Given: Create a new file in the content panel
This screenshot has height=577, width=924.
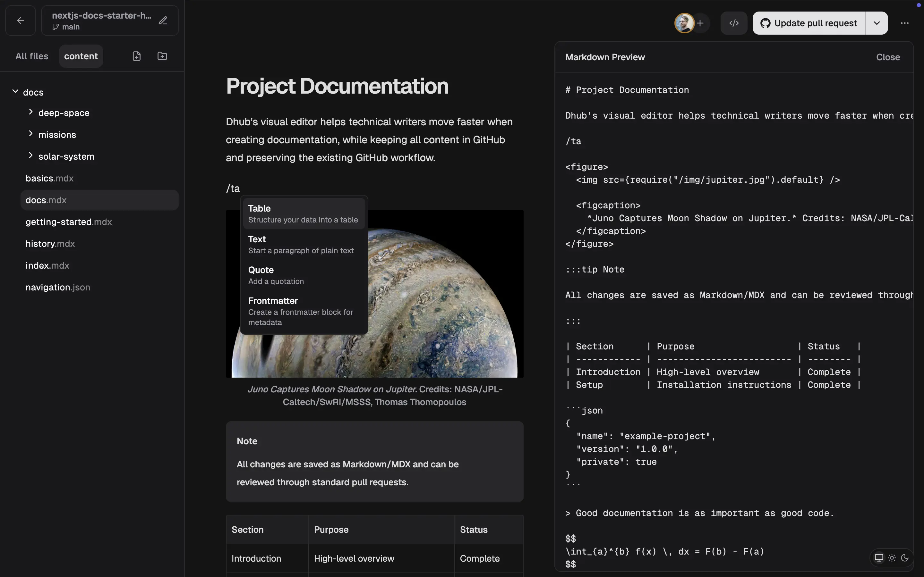Looking at the screenshot, I should 136,56.
